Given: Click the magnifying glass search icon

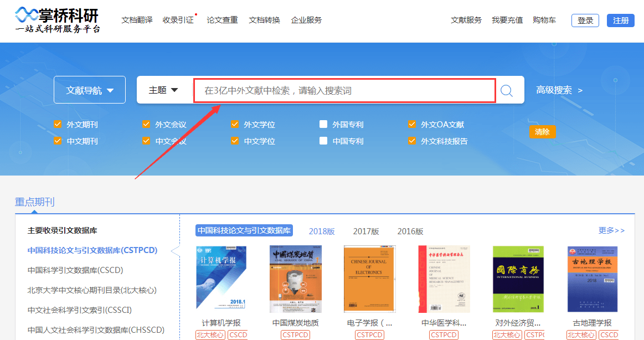Looking at the screenshot, I should pyautogui.click(x=506, y=90).
